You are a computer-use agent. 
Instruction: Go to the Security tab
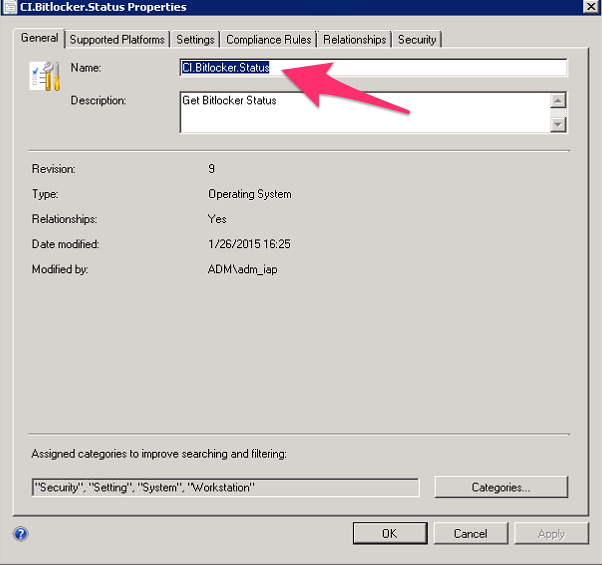(x=417, y=40)
